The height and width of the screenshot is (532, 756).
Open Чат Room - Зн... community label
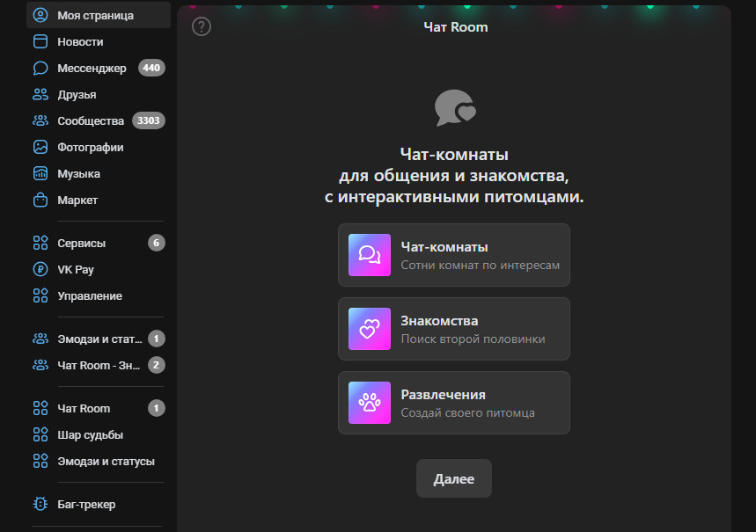99,365
